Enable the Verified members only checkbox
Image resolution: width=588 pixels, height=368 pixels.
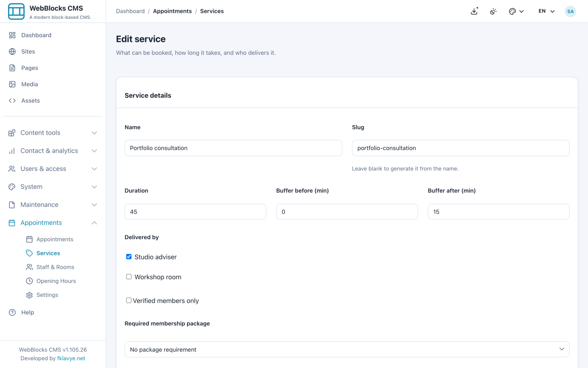[x=129, y=300]
